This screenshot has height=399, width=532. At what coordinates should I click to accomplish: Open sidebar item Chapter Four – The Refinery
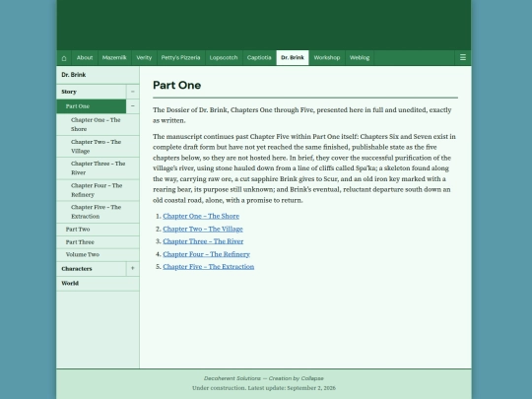click(x=98, y=190)
